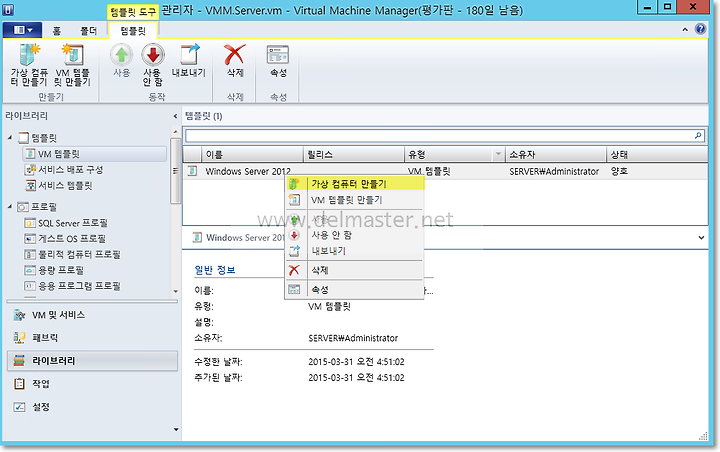This screenshot has width=720, height=452.
Task: Click the 양호 status cell
Action: 619,171
